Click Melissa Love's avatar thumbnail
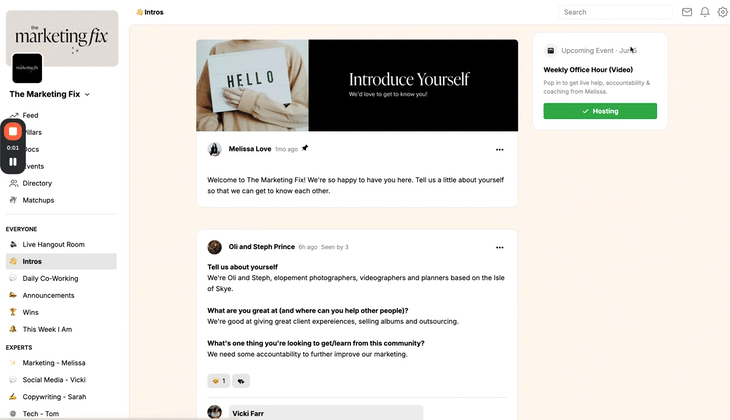This screenshot has height=420, width=730. 215,149
